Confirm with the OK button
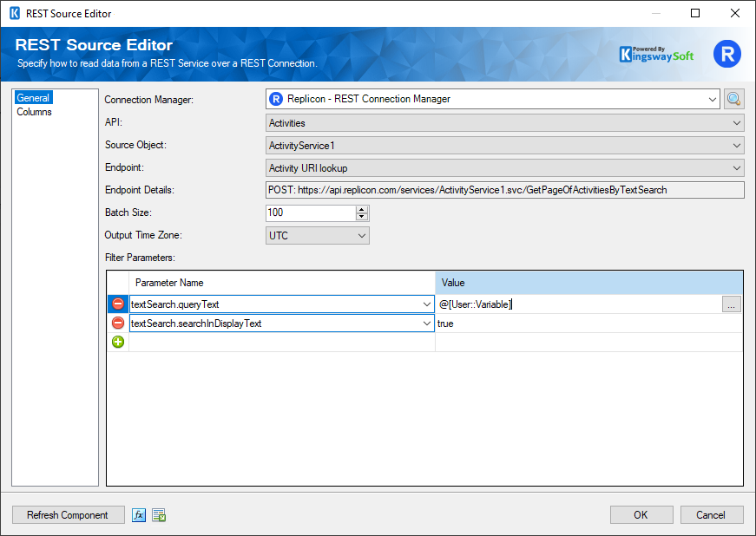Image resolution: width=756 pixels, height=536 pixels. coord(641,515)
